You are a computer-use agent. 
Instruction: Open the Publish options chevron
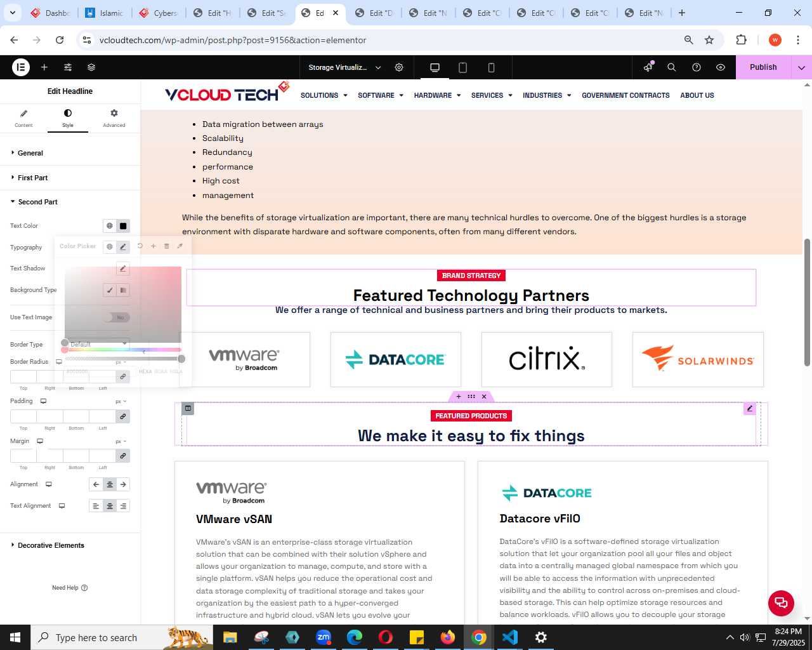pos(801,67)
